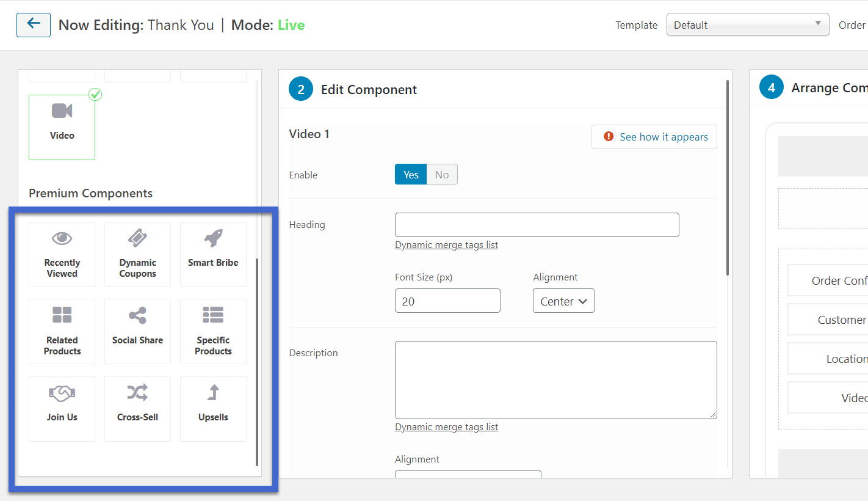The height and width of the screenshot is (501, 868).
Task: Select the Video component tile
Action: pyautogui.click(x=62, y=126)
